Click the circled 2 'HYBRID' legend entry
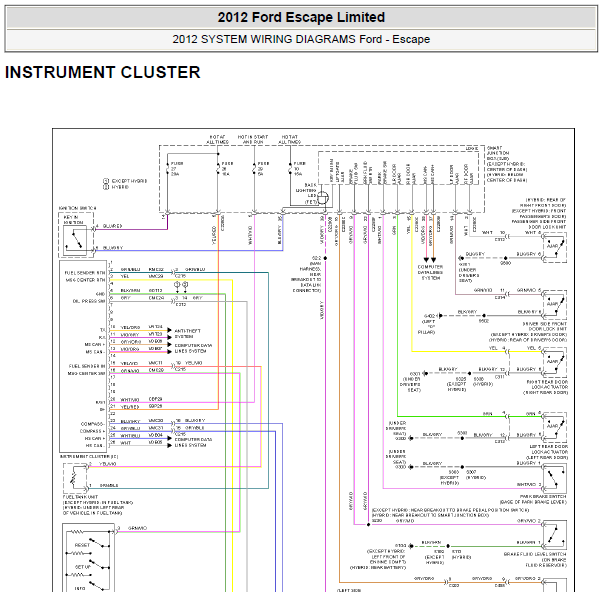 pos(116,187)
